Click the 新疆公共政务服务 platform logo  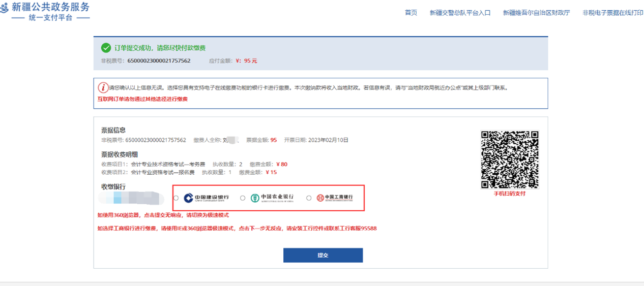click(x=45, y=11)
